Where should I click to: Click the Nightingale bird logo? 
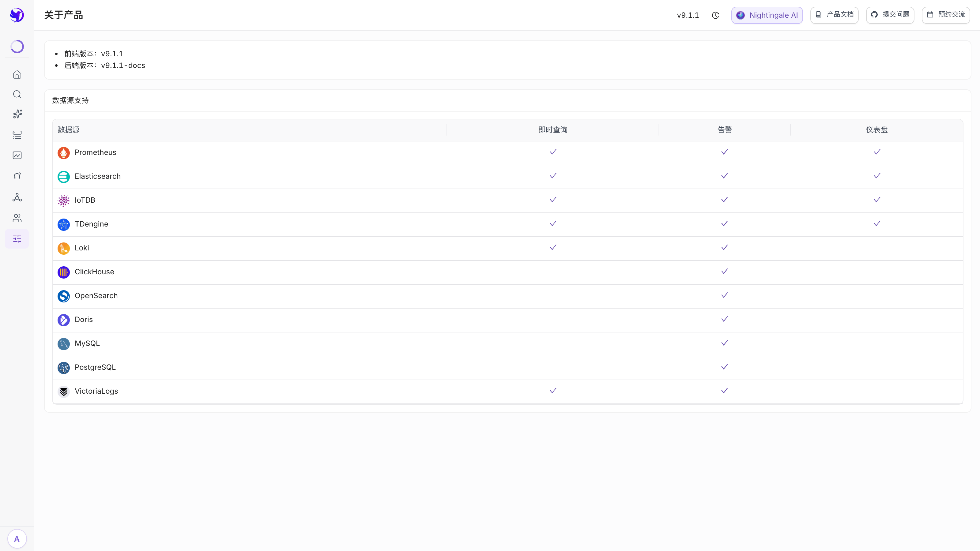click(x=17, y=15)
